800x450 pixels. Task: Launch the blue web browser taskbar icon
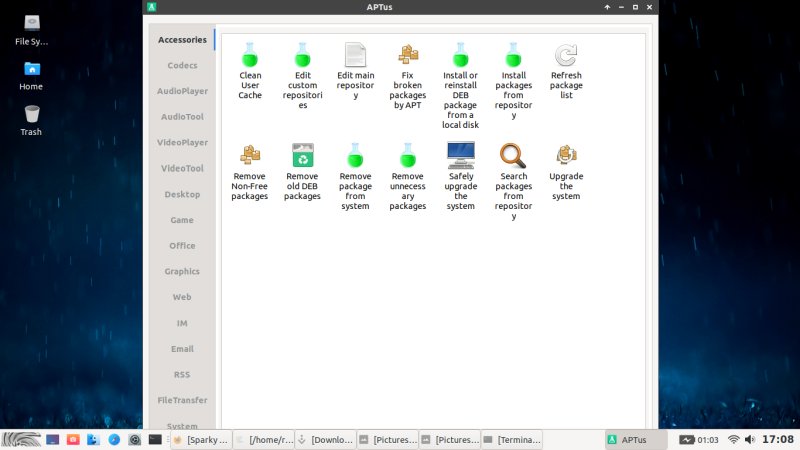point(114,439)
